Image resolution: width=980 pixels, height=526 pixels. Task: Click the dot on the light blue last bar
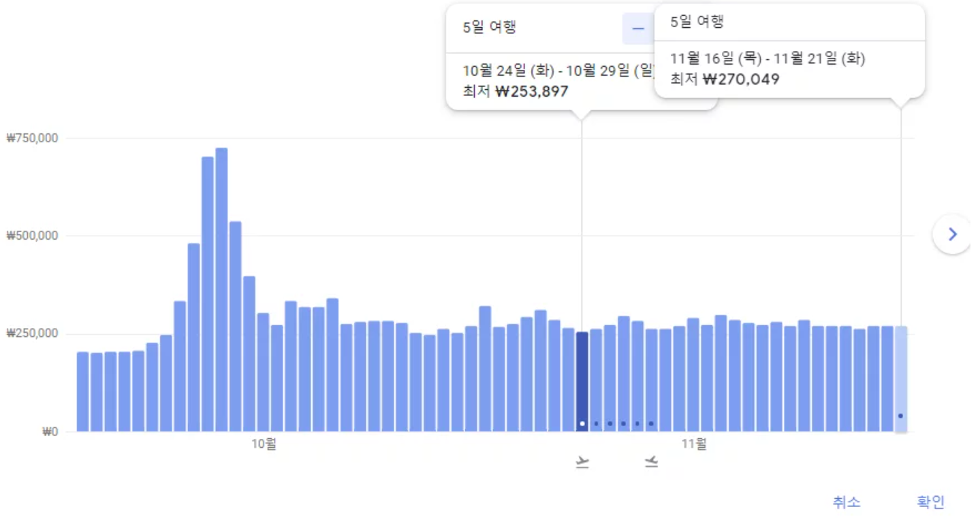(900, 416)
